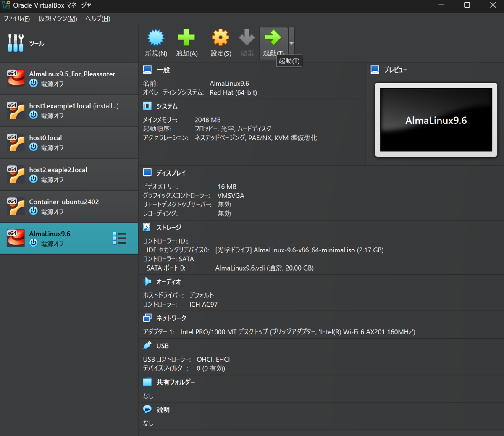Select host2.exaple2.local VM entry

coord(69,174)
